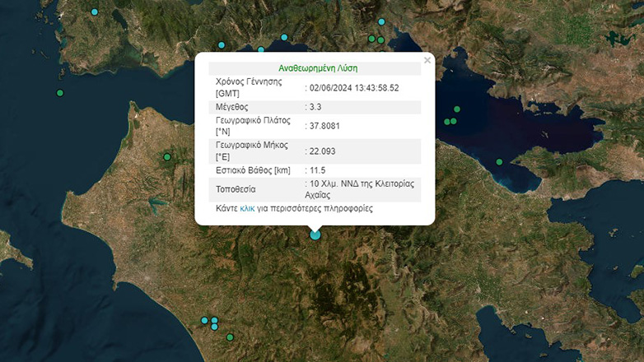
Task: Click the 'Χρόνος Γέννησης [GMT]' label
Action: coord(249,87)
